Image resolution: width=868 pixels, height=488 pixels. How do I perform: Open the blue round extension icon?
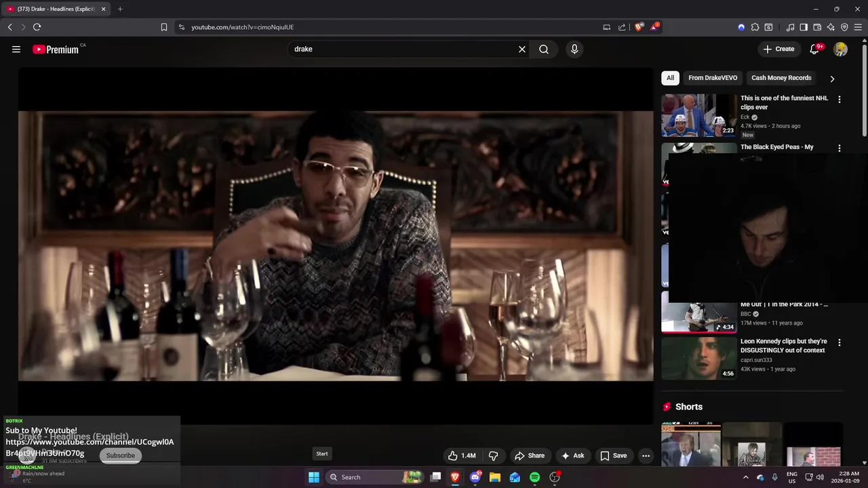point(741,27)
